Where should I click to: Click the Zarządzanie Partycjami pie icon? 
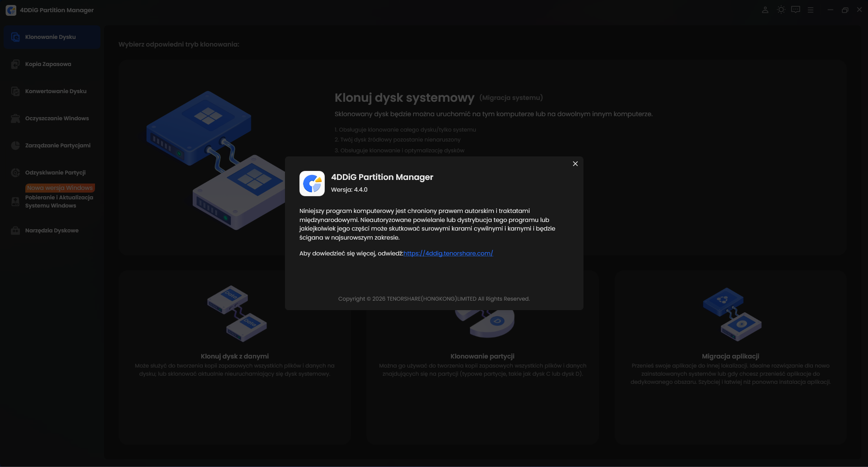point(15,146)
